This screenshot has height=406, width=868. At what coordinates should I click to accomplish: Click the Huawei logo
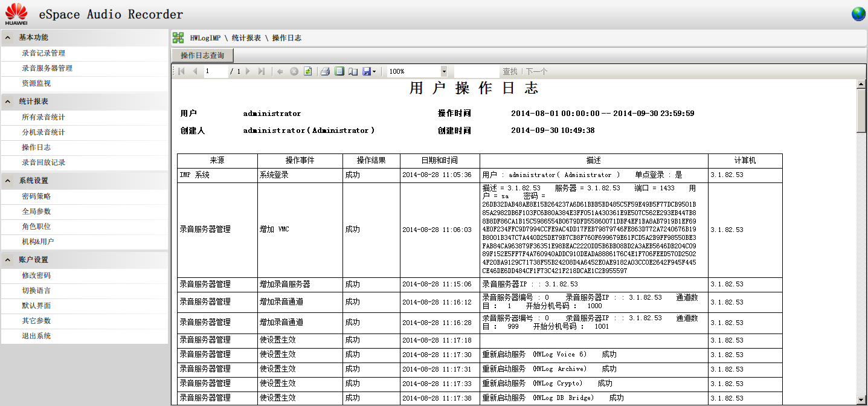pos(16,14)
